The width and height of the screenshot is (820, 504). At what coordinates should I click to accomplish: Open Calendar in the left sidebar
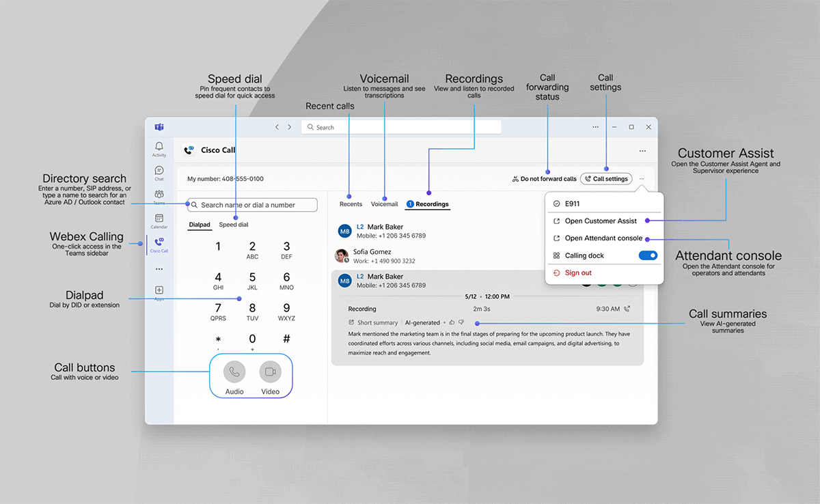[159, 220]
